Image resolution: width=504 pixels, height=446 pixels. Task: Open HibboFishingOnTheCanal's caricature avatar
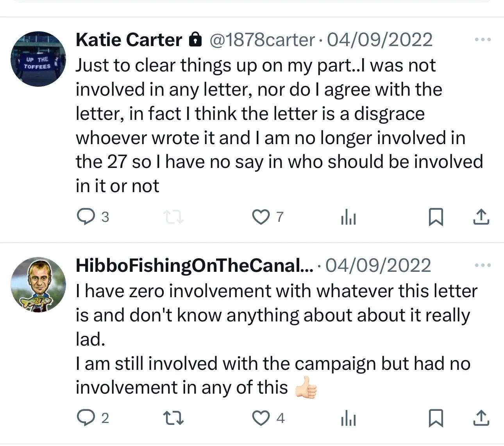click(x=38, y=284)
